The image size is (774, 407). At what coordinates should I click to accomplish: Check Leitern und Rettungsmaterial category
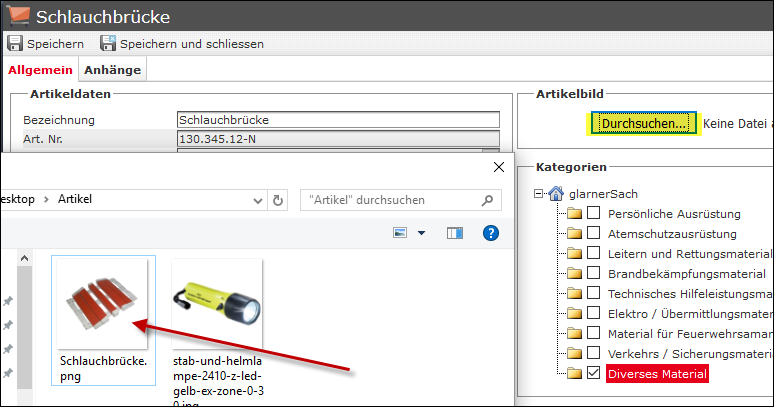coord(593,253)
